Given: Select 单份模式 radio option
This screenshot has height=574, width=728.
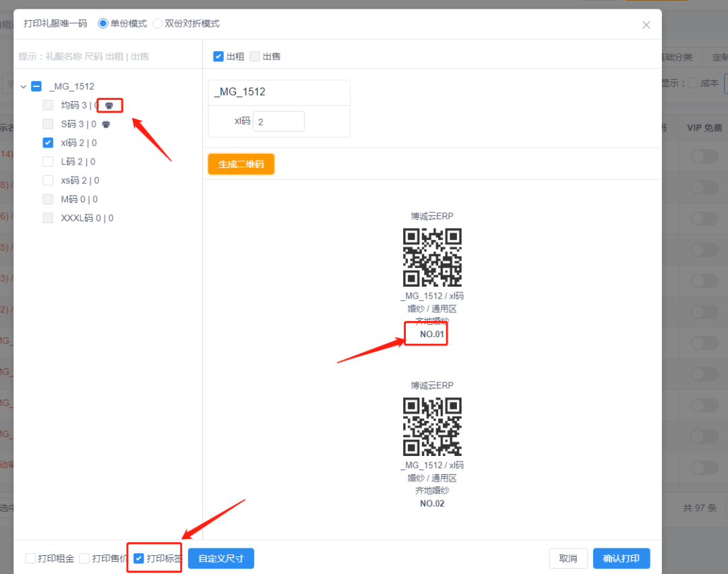Looking at the screenshot, I should point(102,23).
